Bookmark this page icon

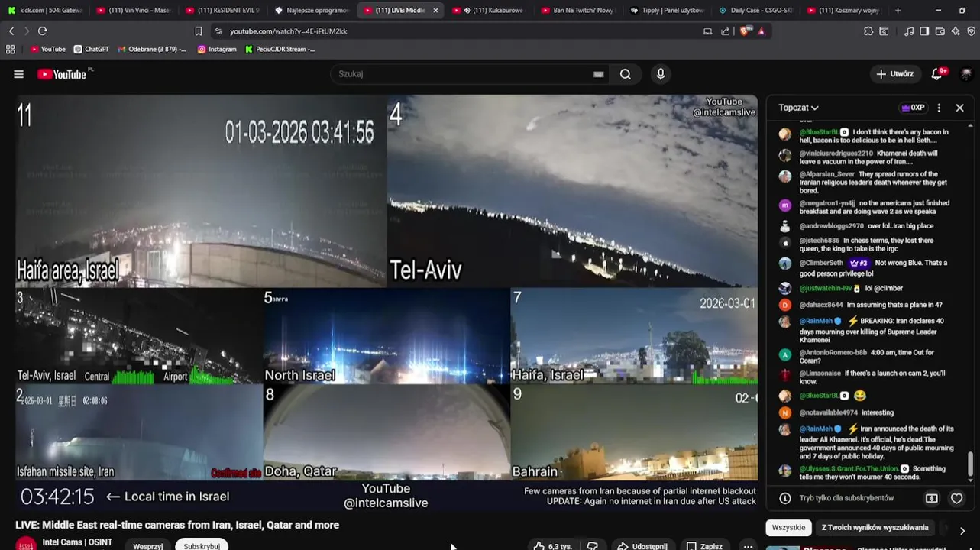coord(199,31)
